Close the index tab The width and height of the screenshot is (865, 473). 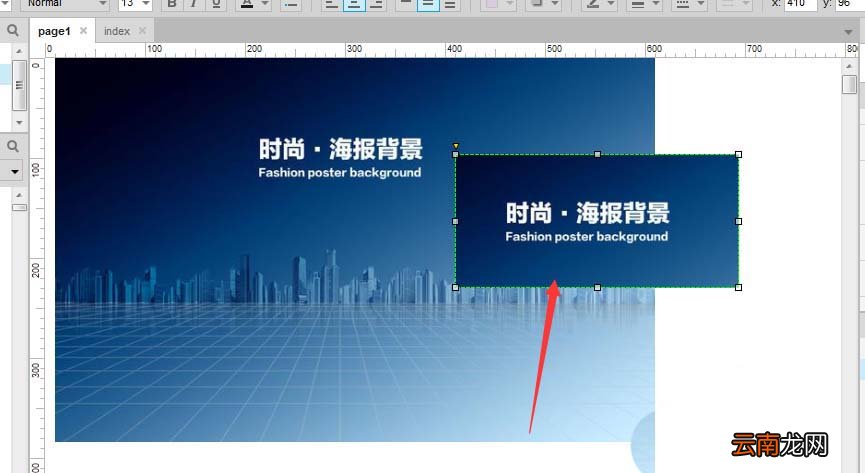click(142, 31)
